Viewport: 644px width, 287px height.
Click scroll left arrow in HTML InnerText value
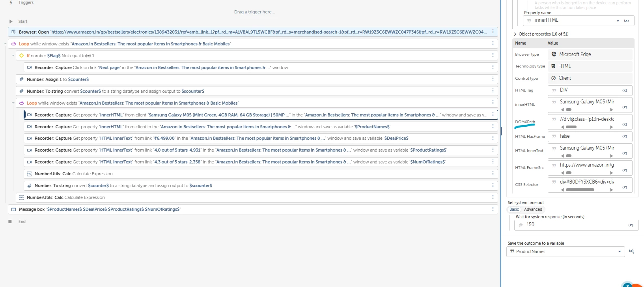point(563,156)
